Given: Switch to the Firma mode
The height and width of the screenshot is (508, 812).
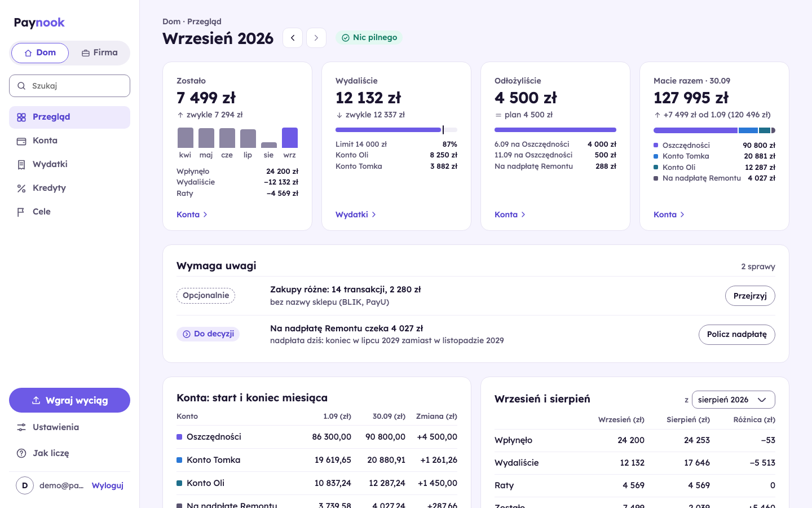Looking at the screenshot, I should (100, 53).
